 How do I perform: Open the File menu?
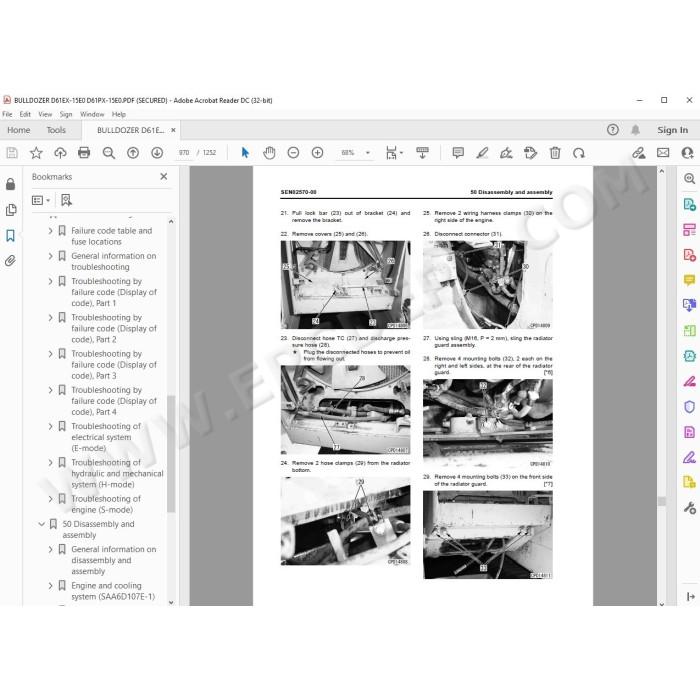(7, 114)
